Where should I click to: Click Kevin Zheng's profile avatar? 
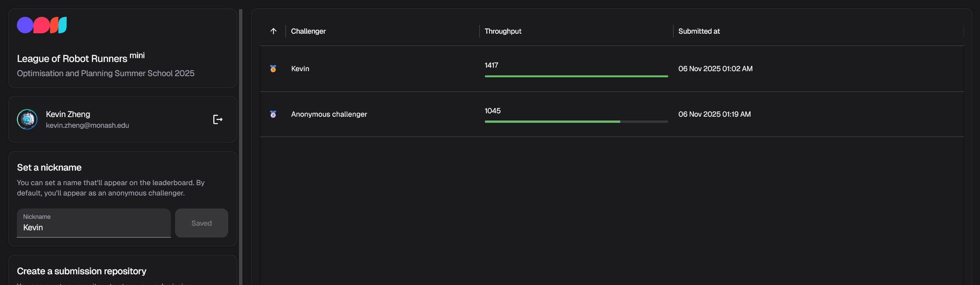[27, 119]
